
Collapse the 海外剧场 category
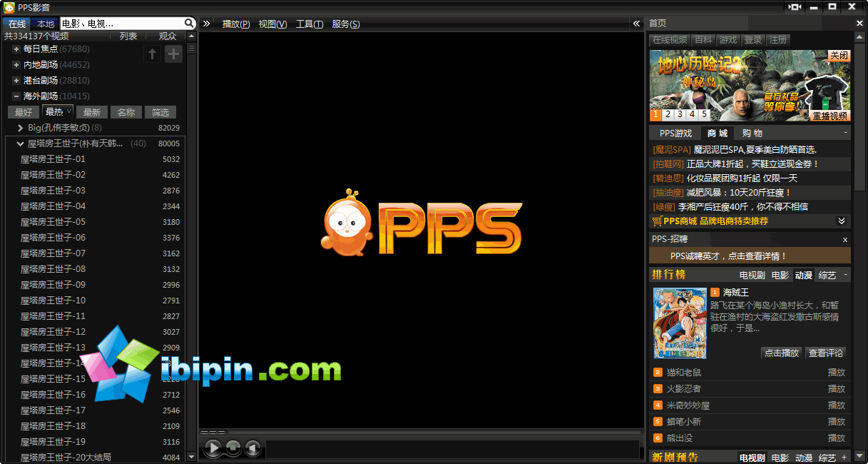pos(16,96)
